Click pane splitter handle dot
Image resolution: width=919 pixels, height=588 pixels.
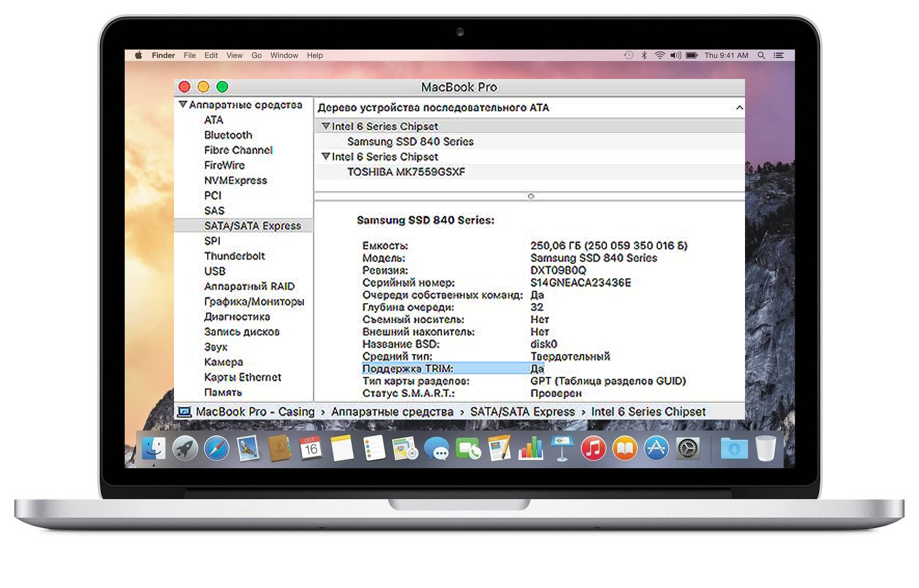pos(531,197)
